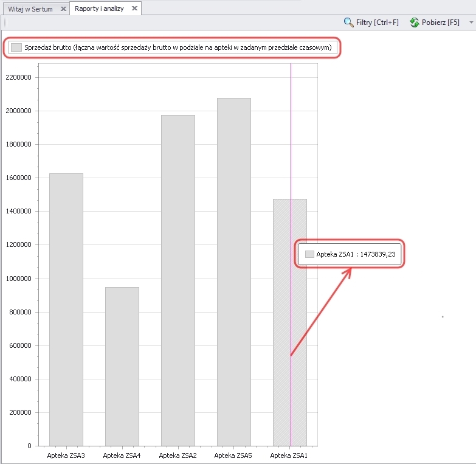Close the Witaj w Sertum tab

63,9
